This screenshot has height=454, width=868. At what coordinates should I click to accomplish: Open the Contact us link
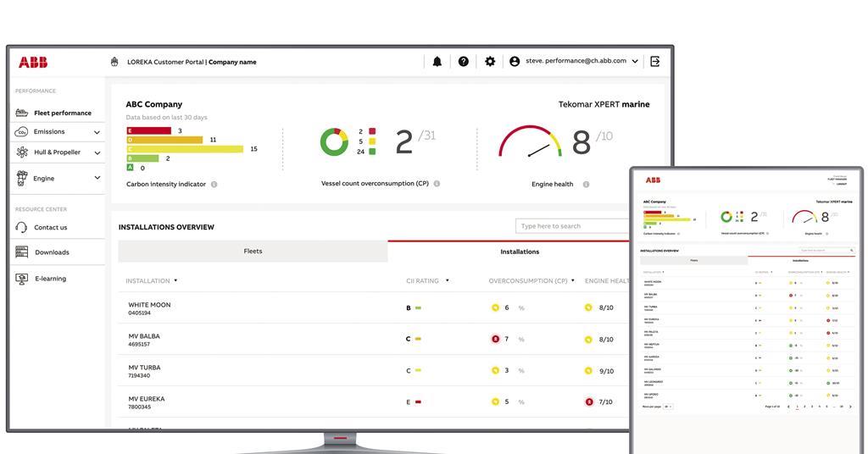point(50,227)
